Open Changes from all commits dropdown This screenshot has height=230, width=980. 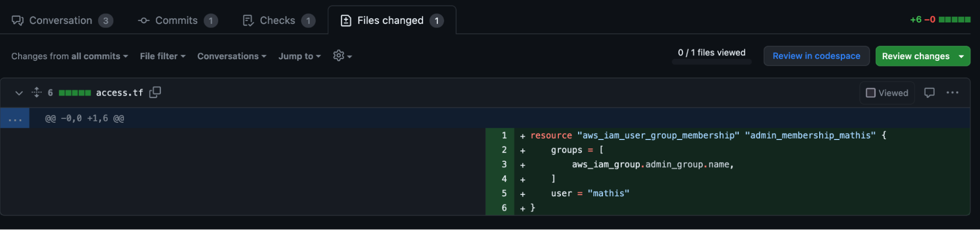[x=70, y=56]
